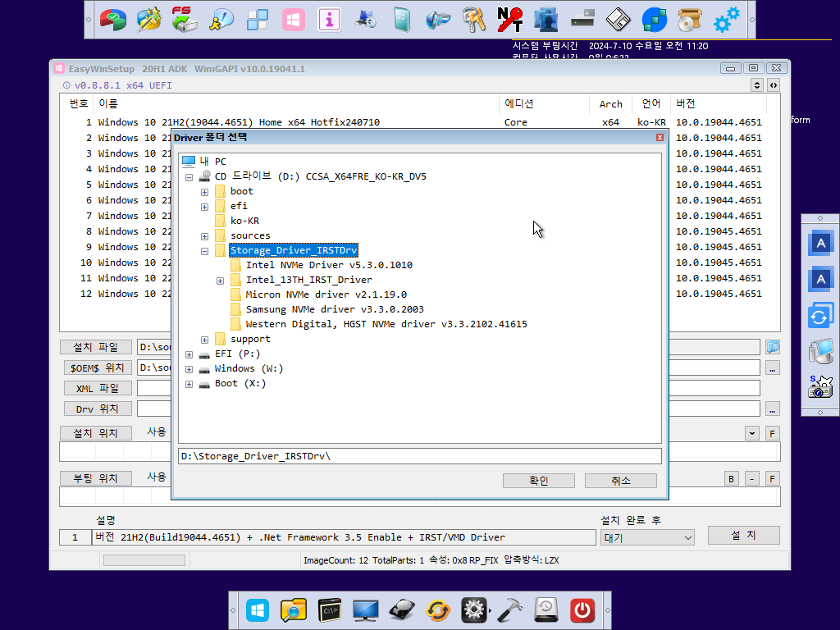
Task: Open the 설치 완료 후 dropdown showing 대기
Action: (x=648, y=537)
